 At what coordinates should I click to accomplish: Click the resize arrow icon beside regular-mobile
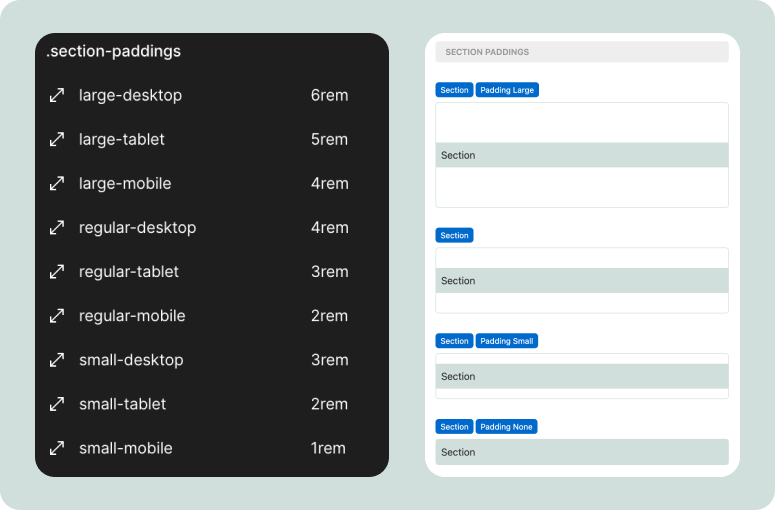57,316
